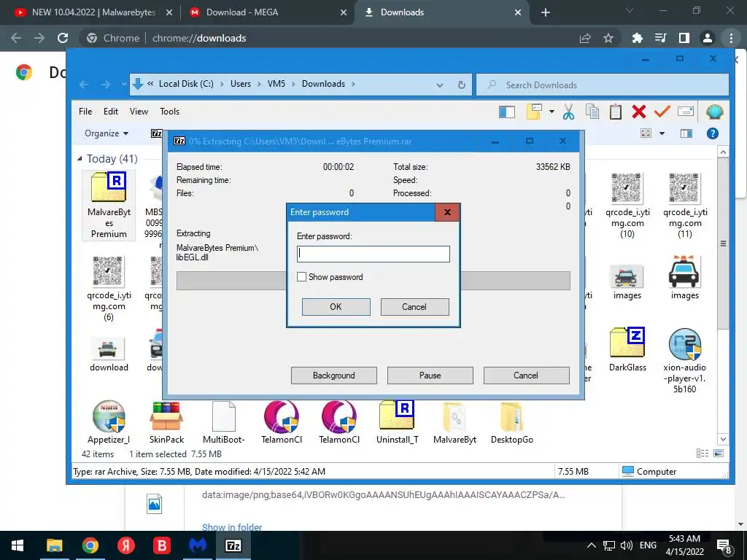Select the DarkGlass zip archive
The image size is (747, 560).
627,349
